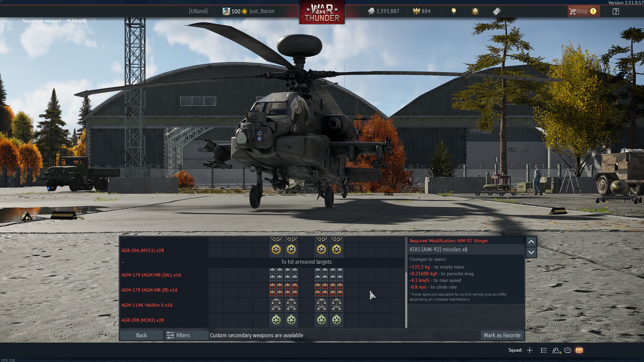Open Just_Baron player profile
The height and width of the screenshot is (362, 644).
(x=261, y=11)
